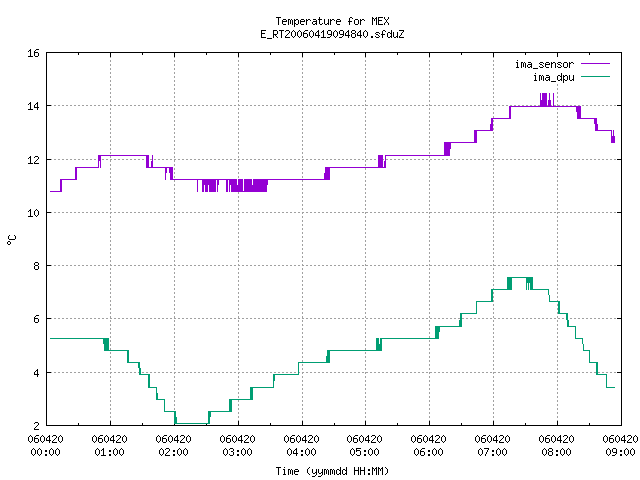Viewport: 640px width, 480px height.
Task: Click the x-axis time label '04:00'
Action: pos(301,452)
